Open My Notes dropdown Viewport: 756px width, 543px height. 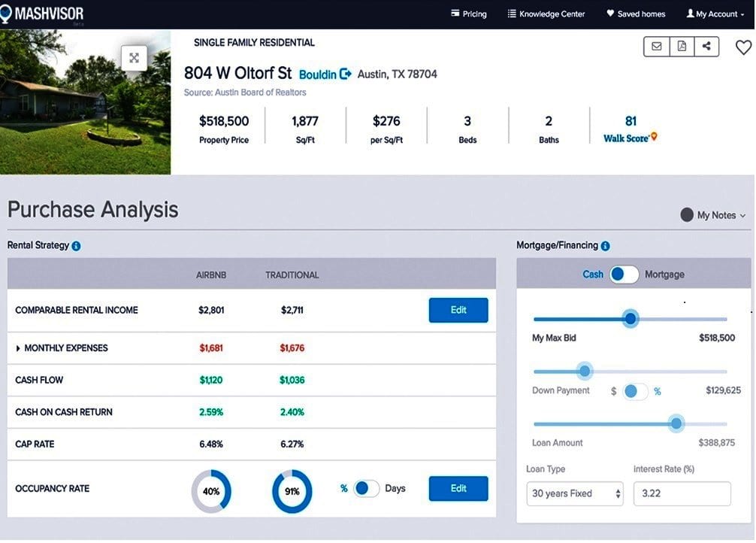pyautogui.click(x=712, y=215)
